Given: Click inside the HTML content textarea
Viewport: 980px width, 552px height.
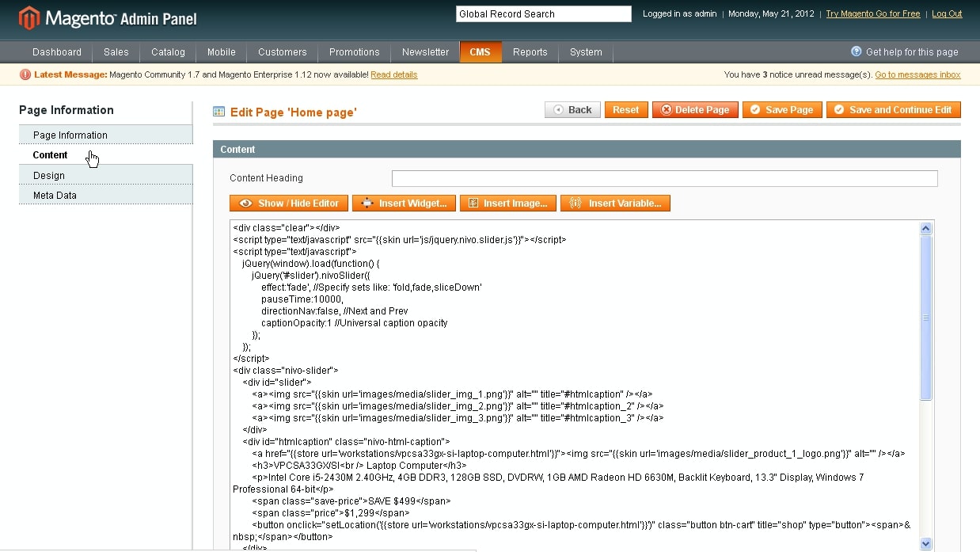Looking at the screenshot, I should [575, 385].
